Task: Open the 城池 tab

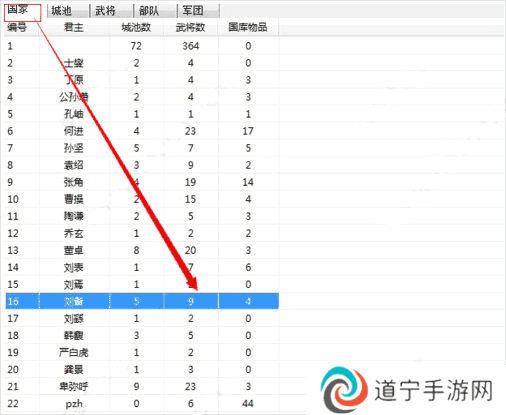Action: point(68,11)
